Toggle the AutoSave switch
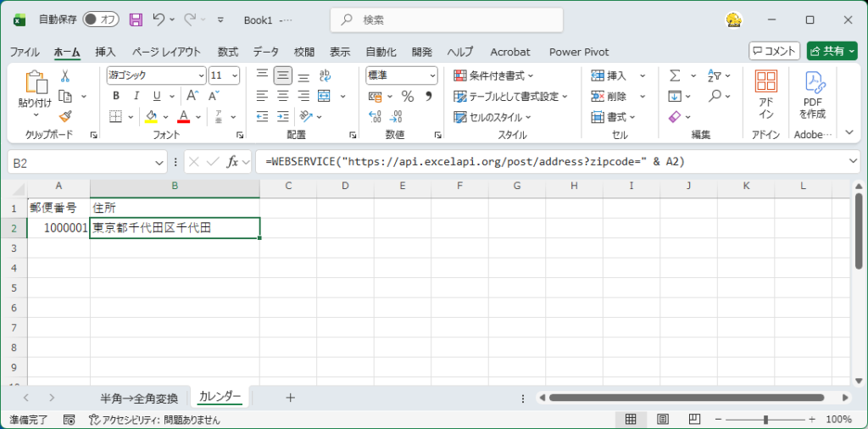The image size is (868, 429). (103, 19)
